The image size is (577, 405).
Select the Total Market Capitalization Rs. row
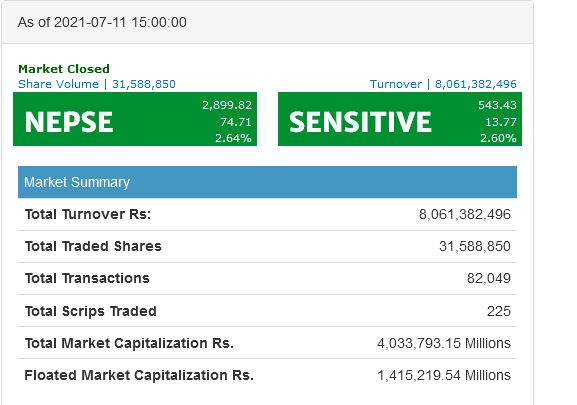[x=268, y=343]
